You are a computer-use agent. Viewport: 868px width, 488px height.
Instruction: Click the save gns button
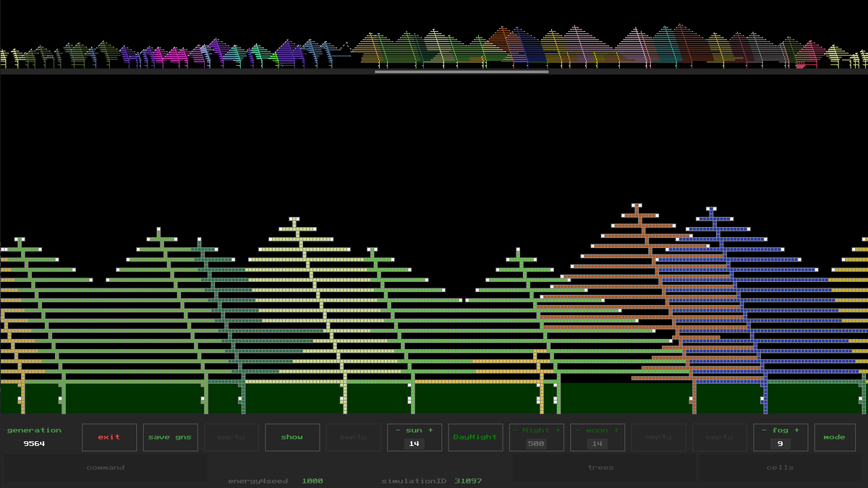point(170,437)
